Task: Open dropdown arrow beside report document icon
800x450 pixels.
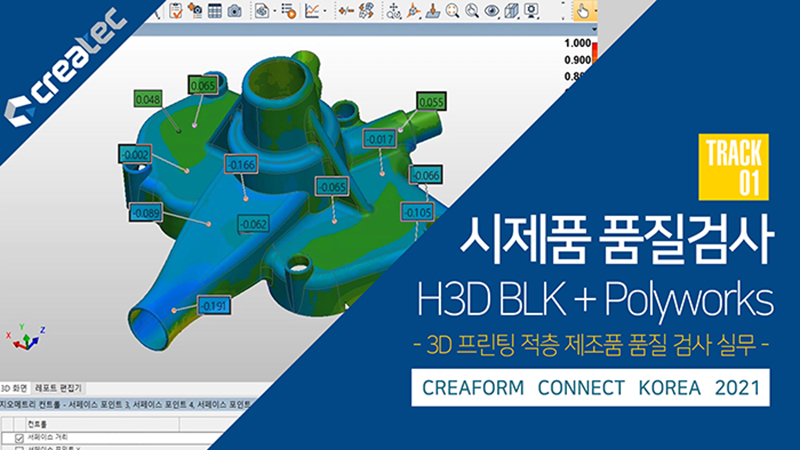Action: (274, 11)
